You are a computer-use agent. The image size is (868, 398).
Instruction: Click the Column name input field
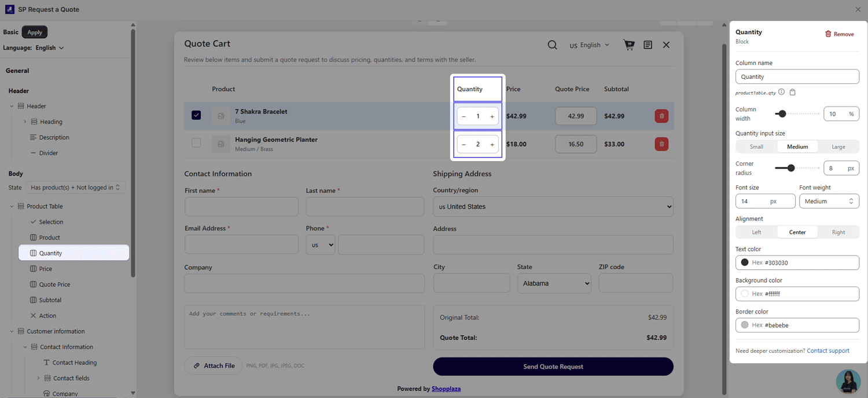tap(797, 76)
